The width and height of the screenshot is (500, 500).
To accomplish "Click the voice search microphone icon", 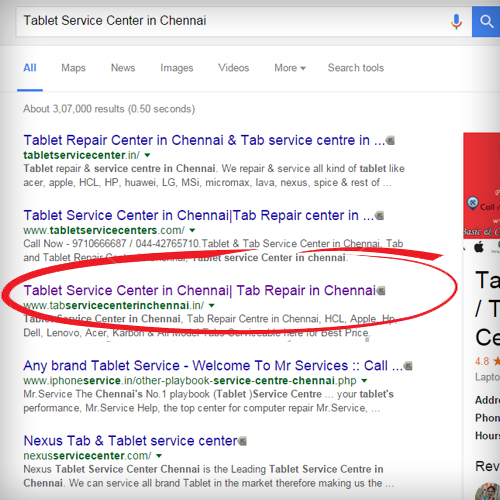I will coord(456,22).
